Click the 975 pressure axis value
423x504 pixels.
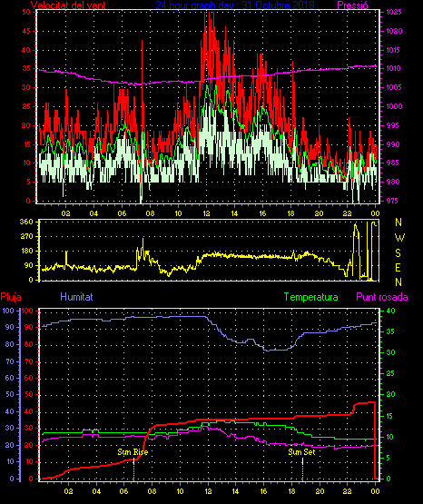coord(392,201)
